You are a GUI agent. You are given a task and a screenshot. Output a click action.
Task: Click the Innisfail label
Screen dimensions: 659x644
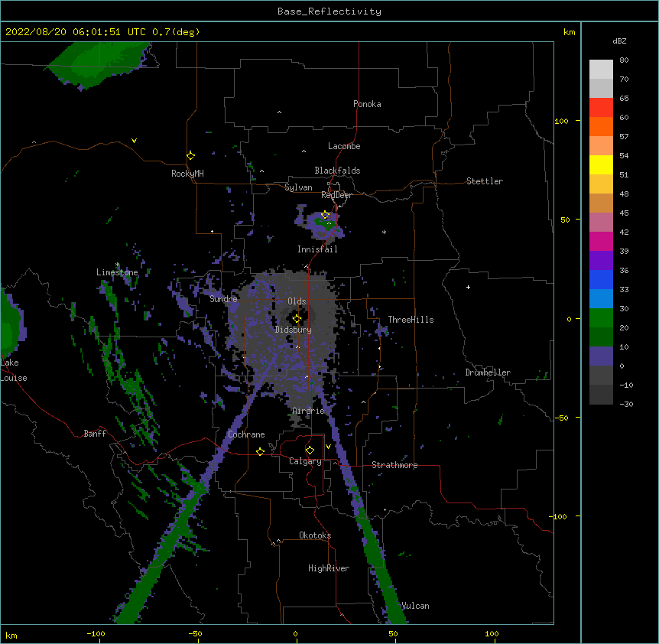pos(317,249)
